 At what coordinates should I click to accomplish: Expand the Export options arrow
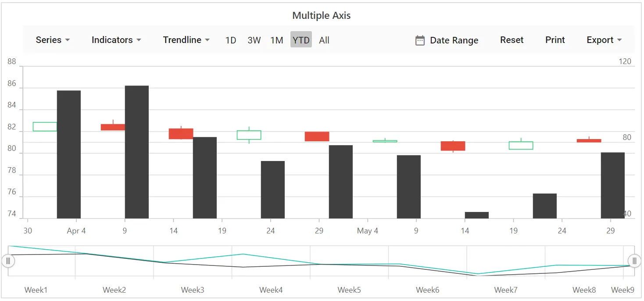619,40
